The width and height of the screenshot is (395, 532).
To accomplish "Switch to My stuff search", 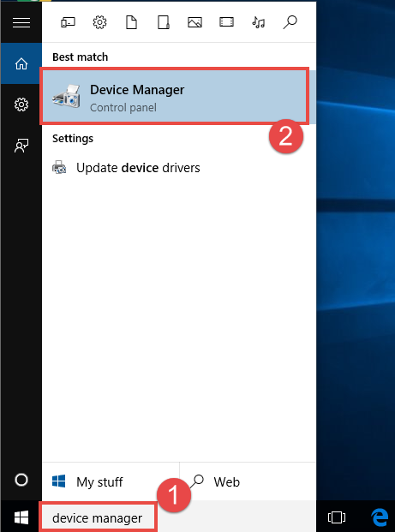I will (x=111, y=481).
